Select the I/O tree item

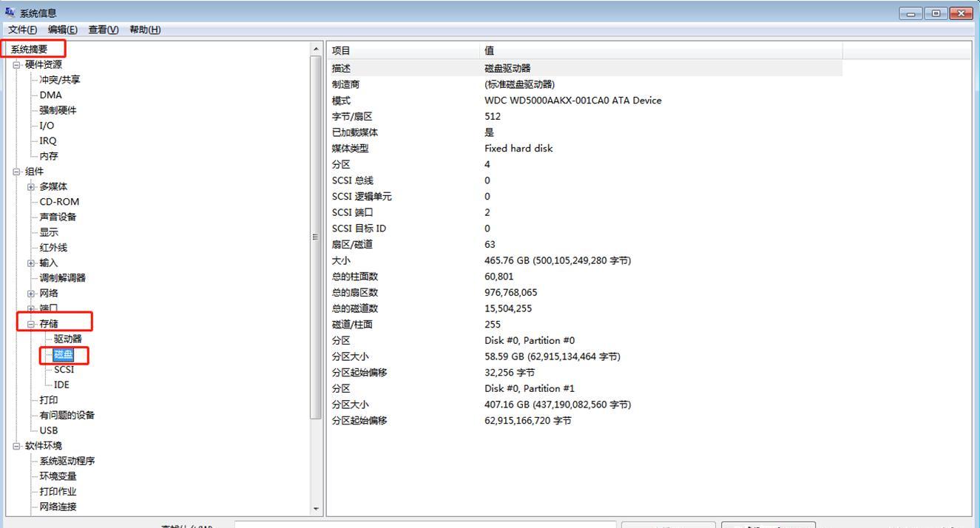click(x=47, y=125)
